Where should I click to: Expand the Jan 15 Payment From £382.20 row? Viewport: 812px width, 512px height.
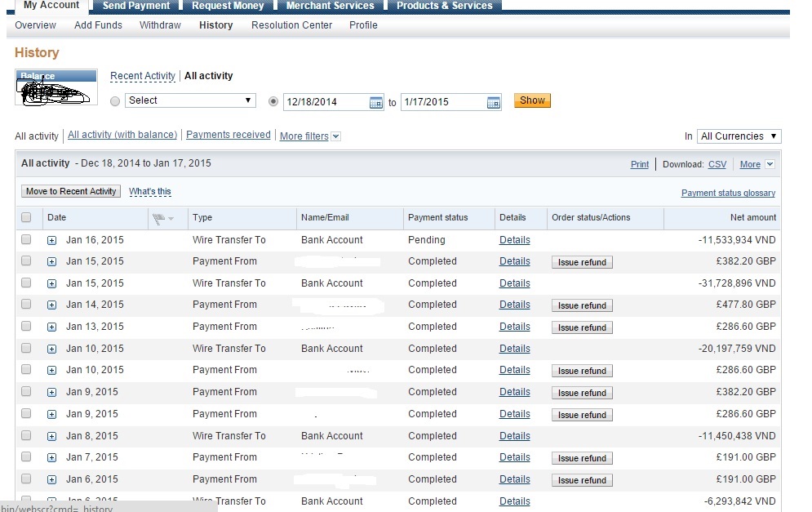(51, 261)
